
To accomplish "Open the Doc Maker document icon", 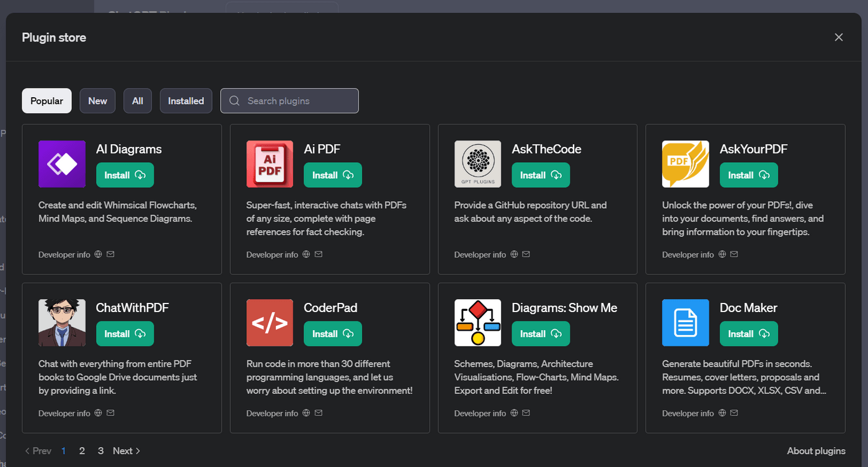I will point(685,323).
